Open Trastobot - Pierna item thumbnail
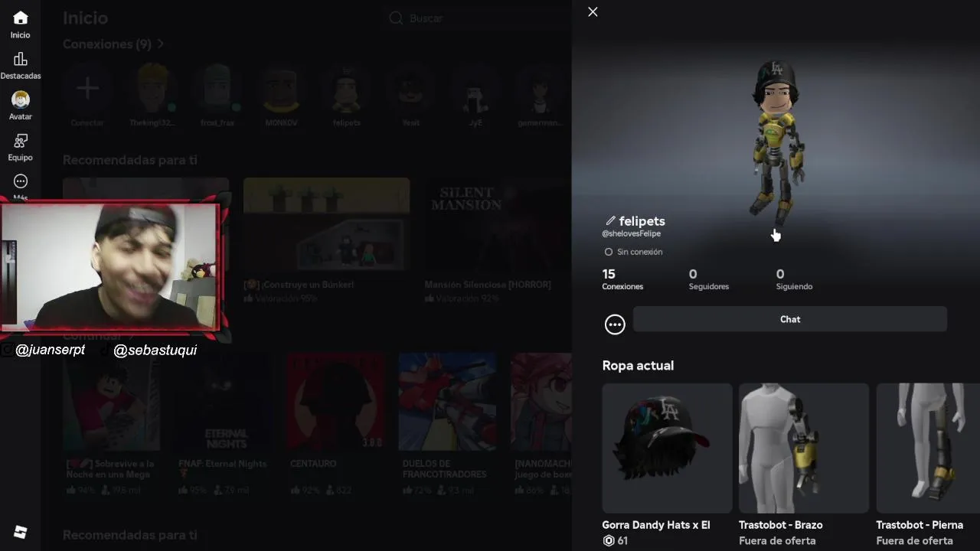Screen dimensions: 980x551 point(928,448)
